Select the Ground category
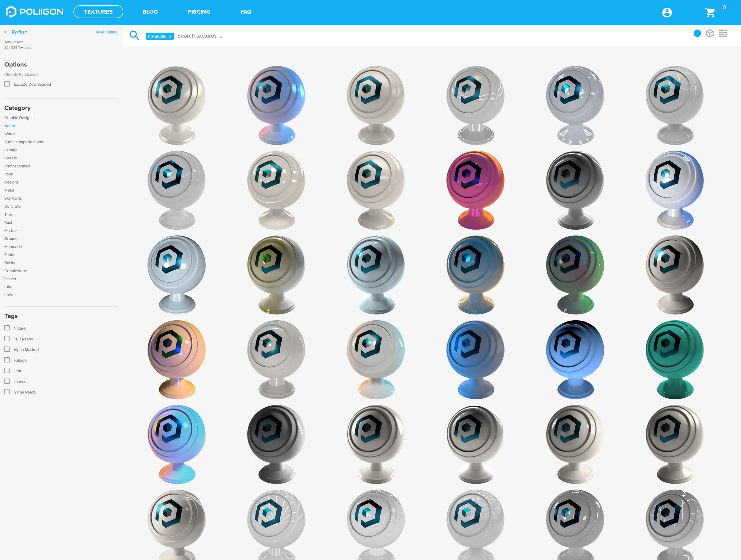This screenshot has width=741, height=560. pos(11,239)
